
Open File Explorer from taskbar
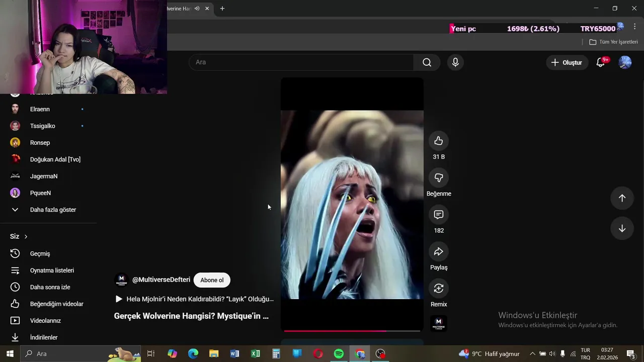(x=214, y=353)
